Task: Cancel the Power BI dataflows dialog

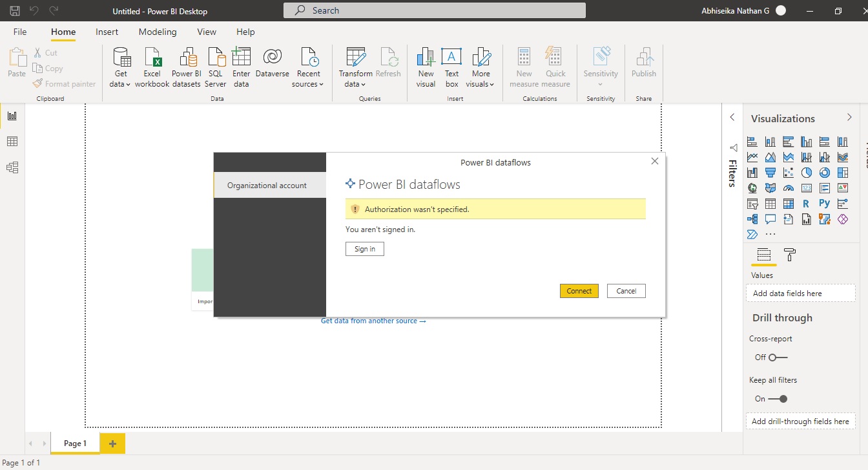Action: point(626,291)
